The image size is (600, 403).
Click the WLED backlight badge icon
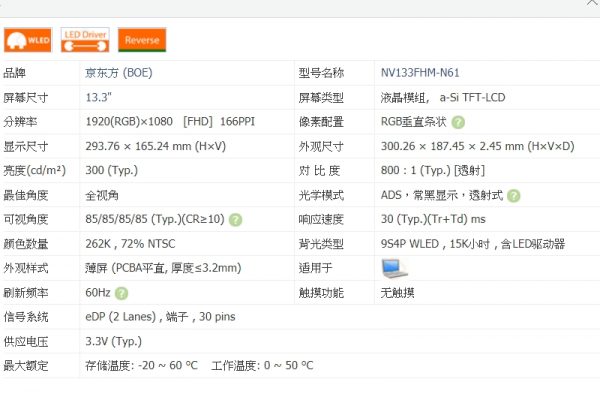(x=28, y=40)
